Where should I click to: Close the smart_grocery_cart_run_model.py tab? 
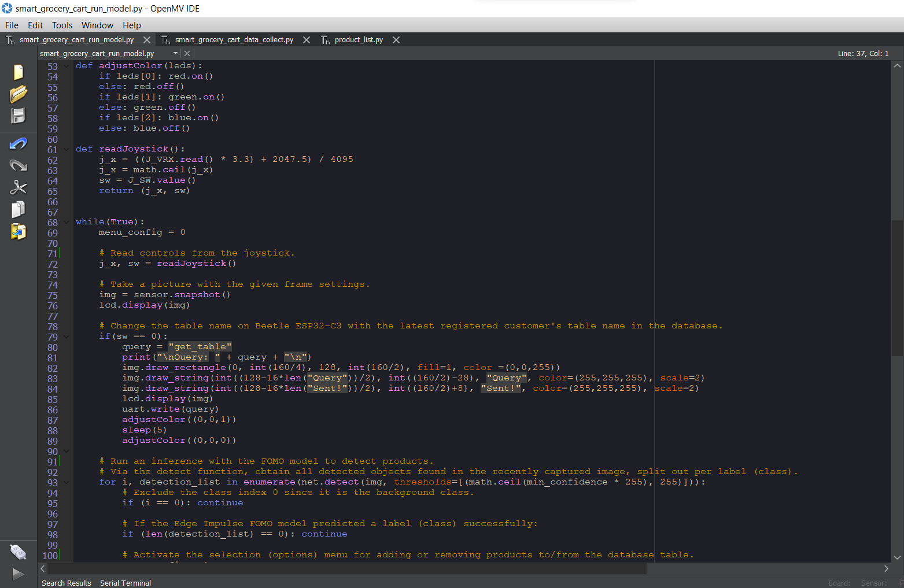(x=147, y=39)
